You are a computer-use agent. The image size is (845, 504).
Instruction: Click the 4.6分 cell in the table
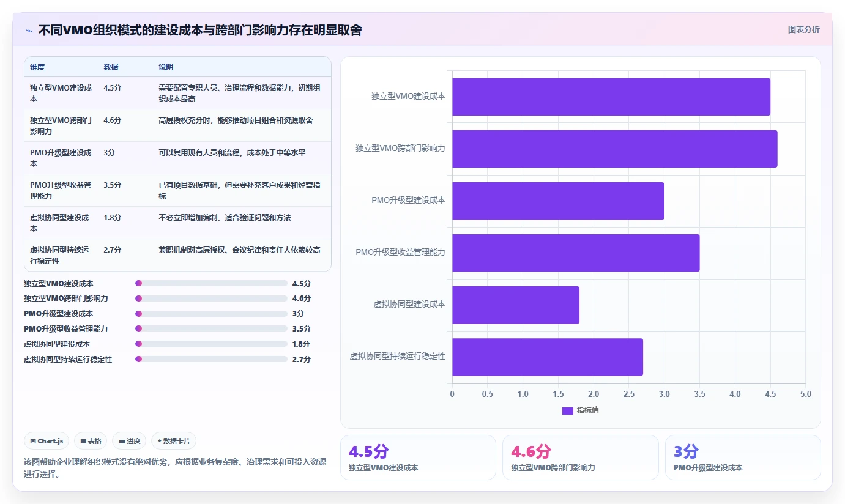[x=113, y=120]
